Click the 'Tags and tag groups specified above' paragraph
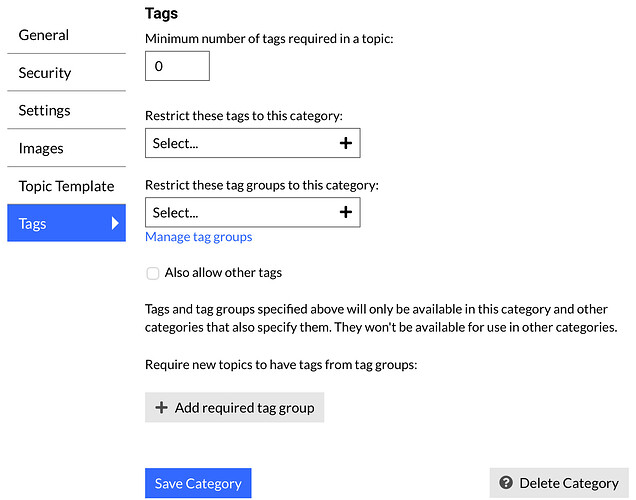 click(381, 318)
